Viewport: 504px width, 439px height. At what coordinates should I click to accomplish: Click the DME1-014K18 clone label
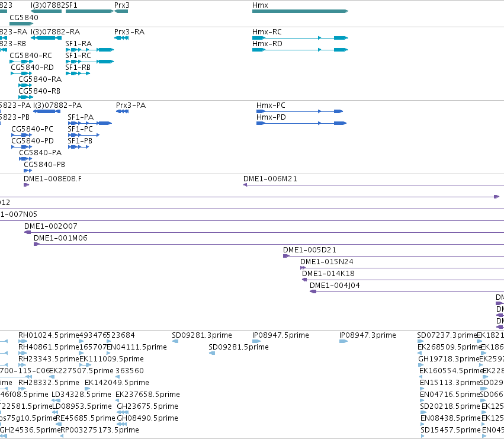(x=328, y=273)
